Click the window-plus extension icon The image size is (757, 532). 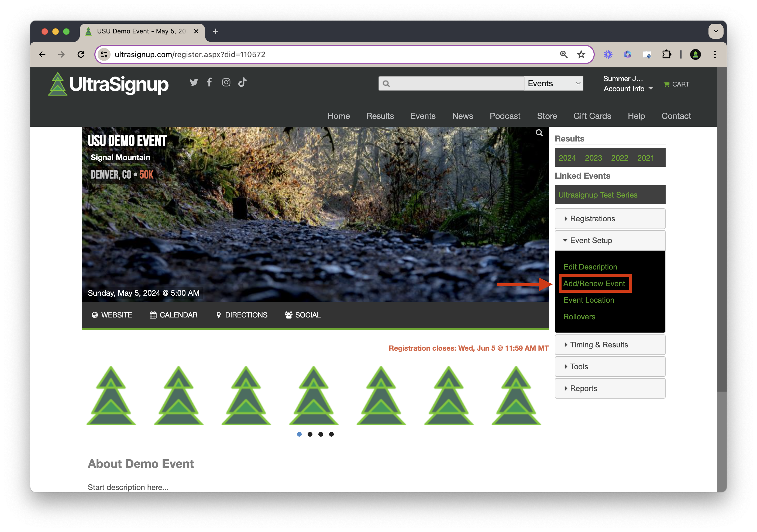pos(647,54)
